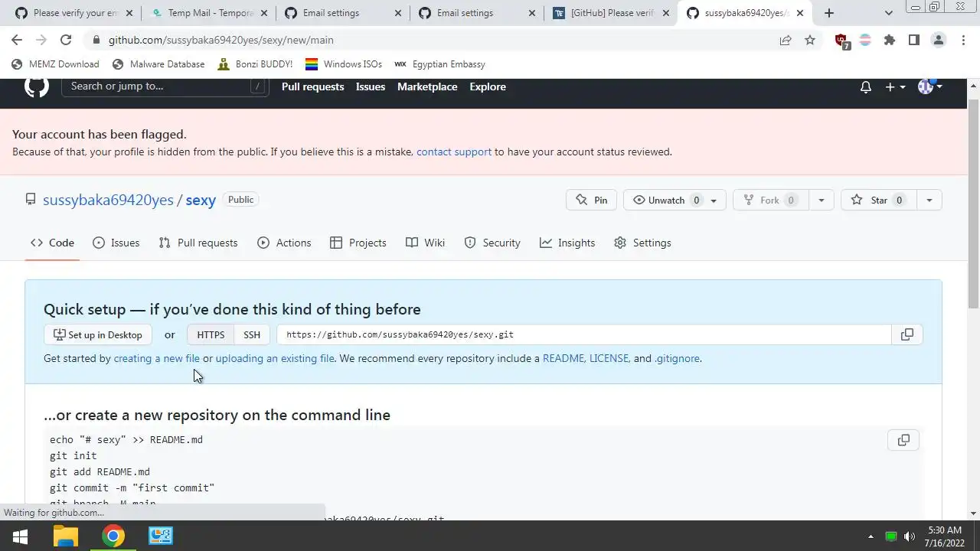Open the notifications bell

coord(866,87)
